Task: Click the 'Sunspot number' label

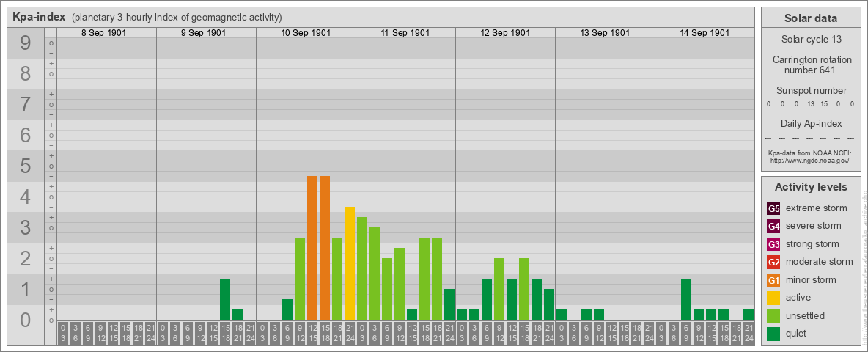Action: coord(811,91)
